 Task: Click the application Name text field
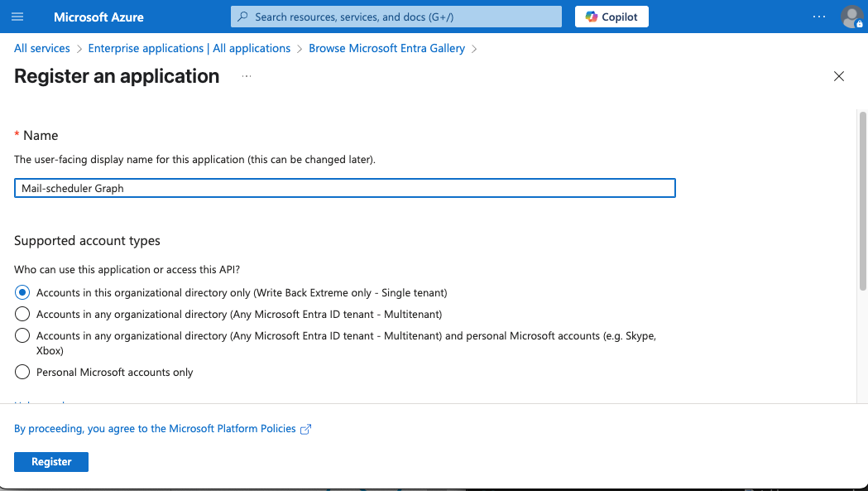click(x=345, y=188)
